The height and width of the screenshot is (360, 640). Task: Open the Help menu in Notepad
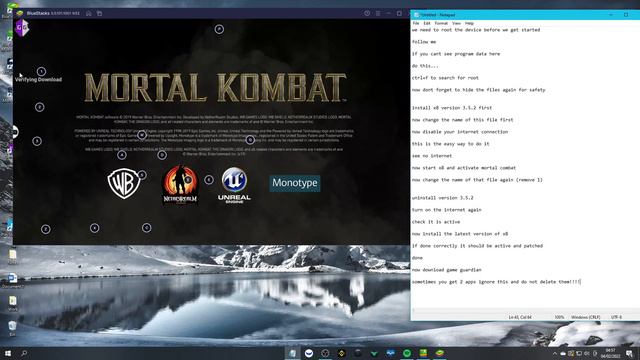pyautogui.click(x=469, y=23)
